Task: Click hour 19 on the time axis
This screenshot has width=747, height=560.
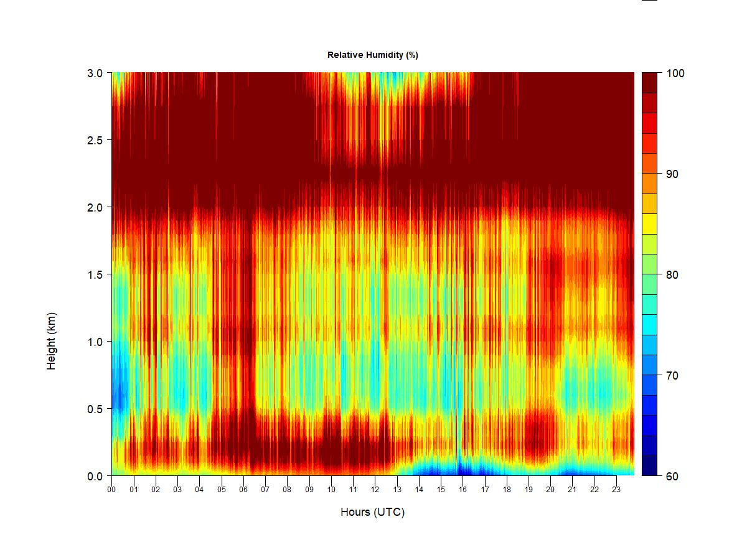Action: pyautogui.click(x=529, y=490)
